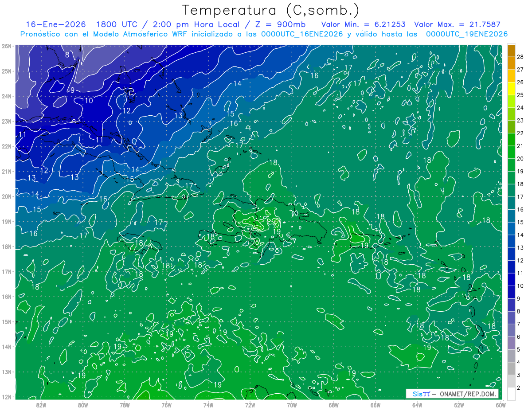
Task: Click the 66W longitude axis label
Action: click(x=375, y=404)
